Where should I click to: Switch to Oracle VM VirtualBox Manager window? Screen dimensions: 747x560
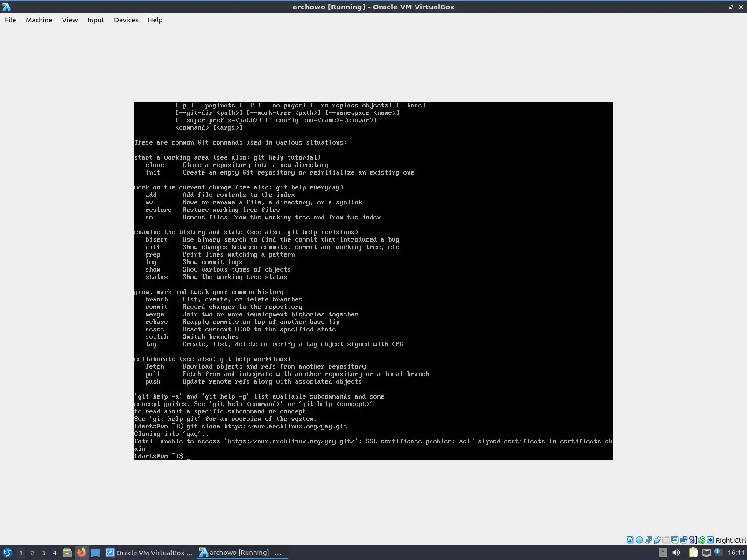149,553
